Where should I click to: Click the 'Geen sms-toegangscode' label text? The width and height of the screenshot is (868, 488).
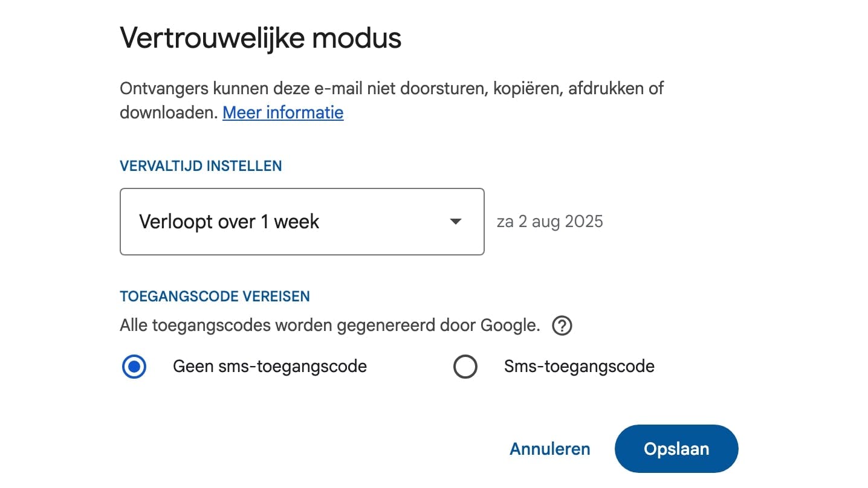coord(270,366)
